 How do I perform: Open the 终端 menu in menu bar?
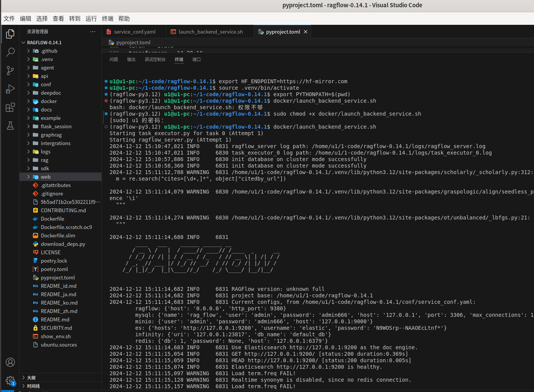coord(108,18)
